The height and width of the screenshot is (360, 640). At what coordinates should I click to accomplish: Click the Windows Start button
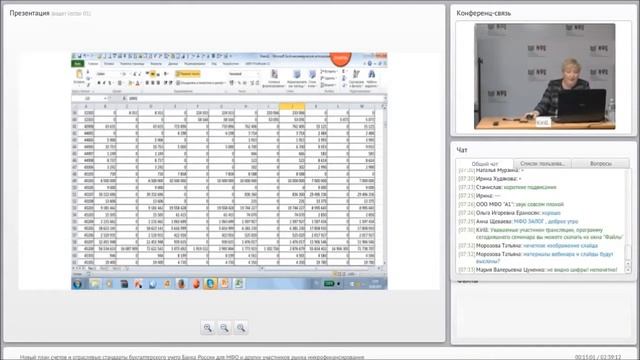click(x=78, y=283)
